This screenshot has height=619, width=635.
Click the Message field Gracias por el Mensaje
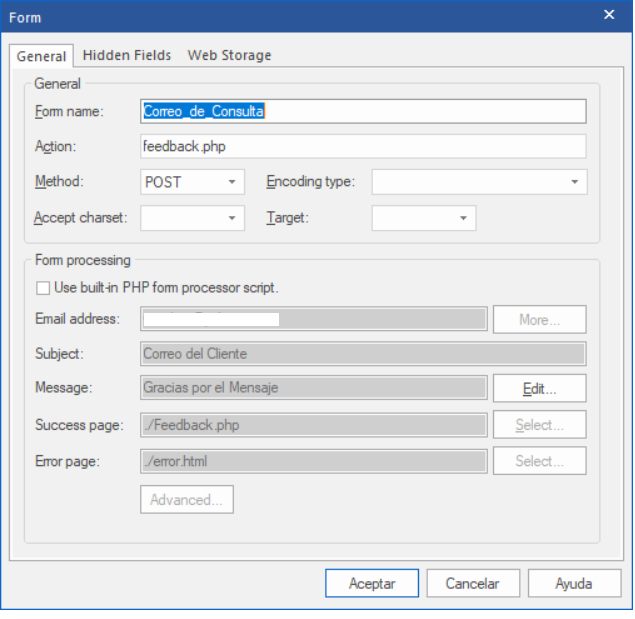coord(314,388)
